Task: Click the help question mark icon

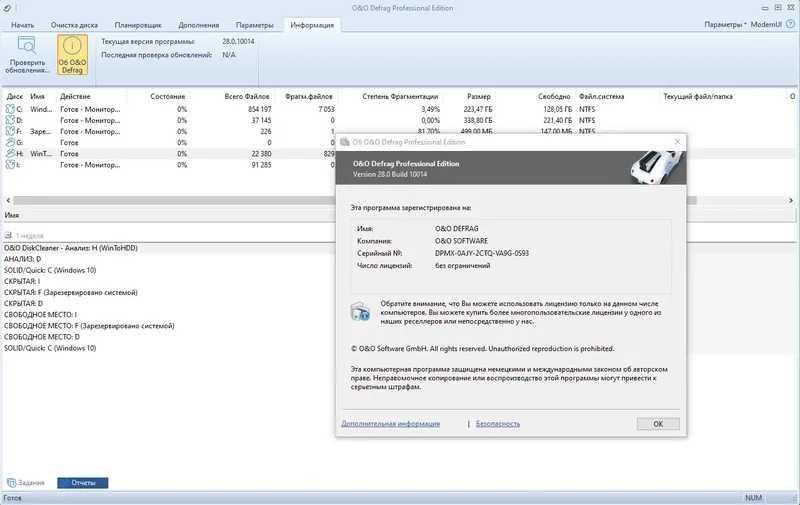Action: point(790,24)
